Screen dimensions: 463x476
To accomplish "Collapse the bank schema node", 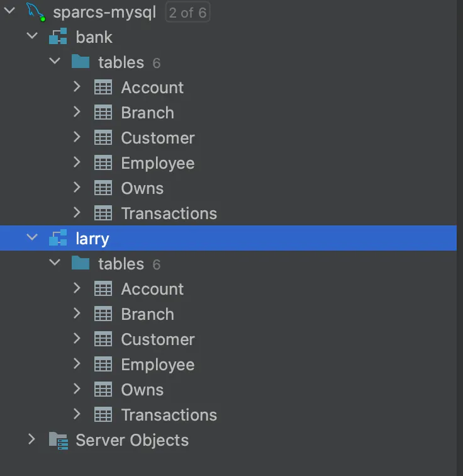I will [x=31, y=37].
